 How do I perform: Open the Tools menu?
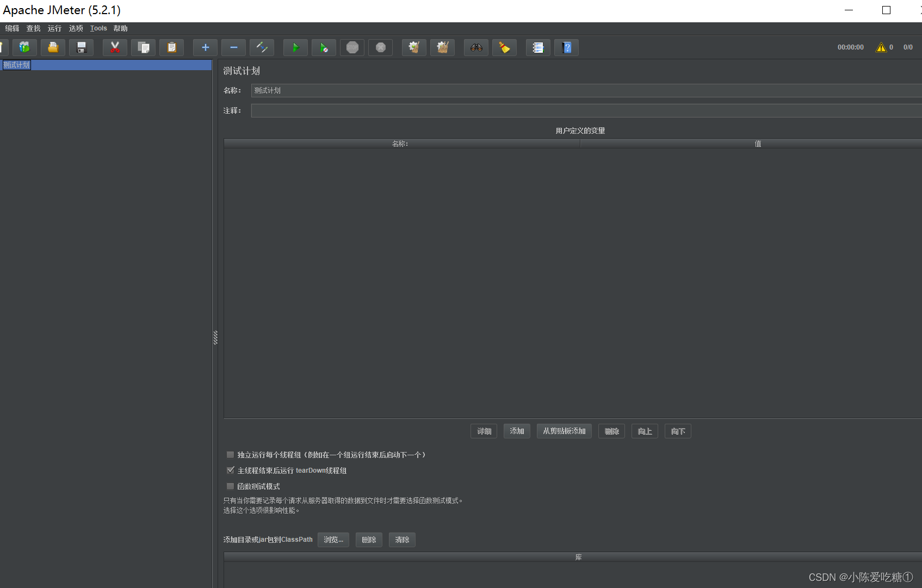click(x=98, y=28)
